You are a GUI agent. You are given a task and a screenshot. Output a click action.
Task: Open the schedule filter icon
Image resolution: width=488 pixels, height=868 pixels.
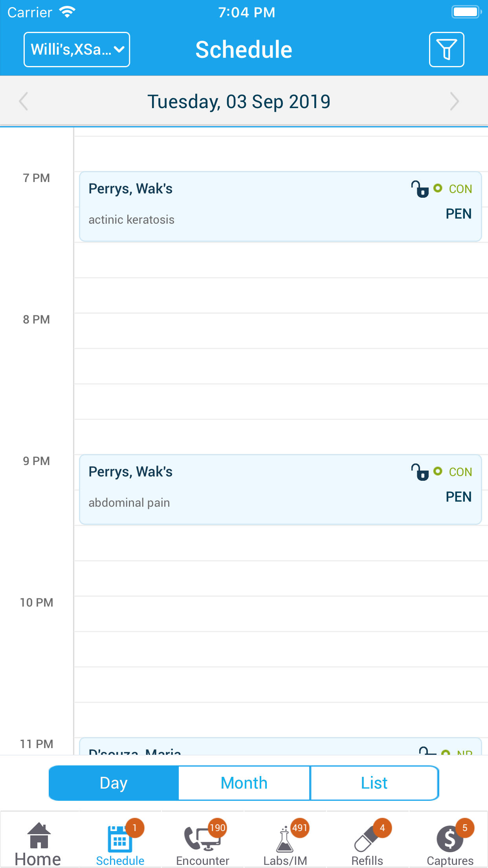pyautogui.click(x=446, y=50)
